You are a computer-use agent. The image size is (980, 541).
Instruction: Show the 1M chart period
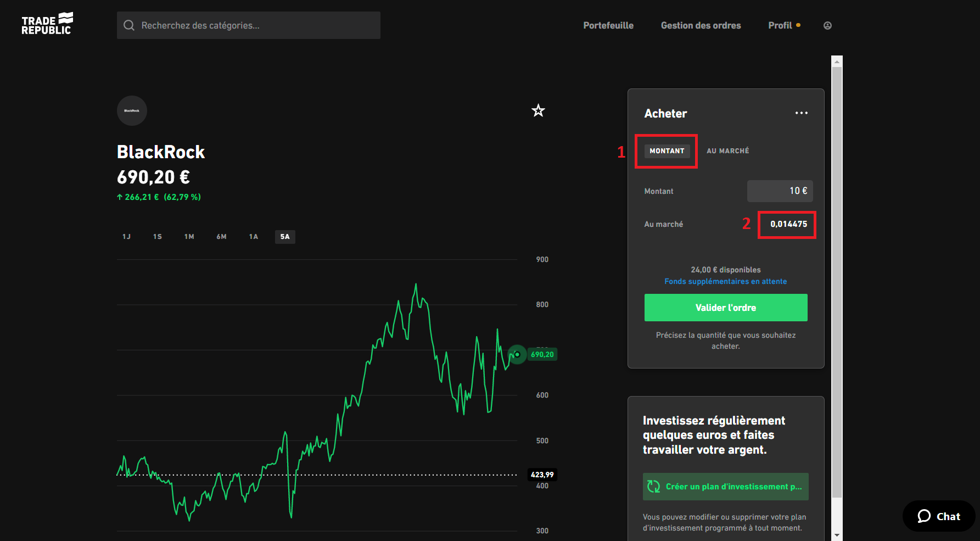[189, 237]
